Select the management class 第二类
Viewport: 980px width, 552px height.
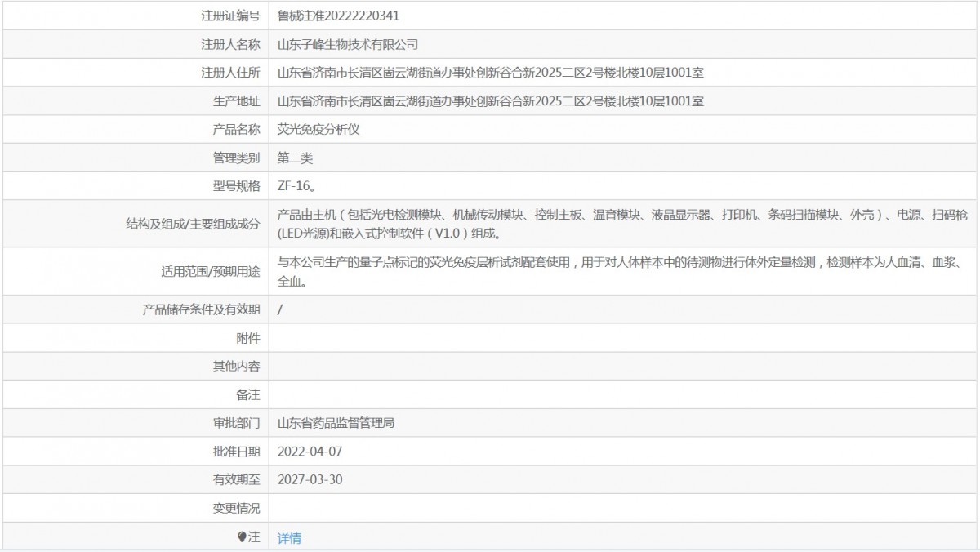(x=295, y=158)
